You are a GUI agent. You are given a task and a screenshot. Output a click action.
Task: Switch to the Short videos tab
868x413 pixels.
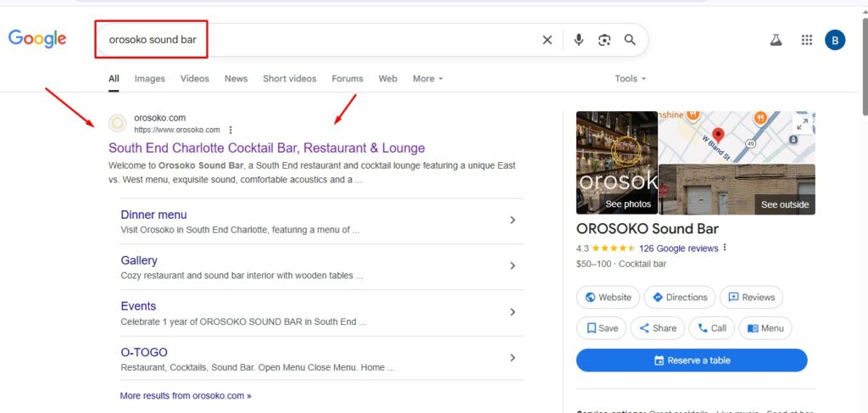[x=290, y=79]
